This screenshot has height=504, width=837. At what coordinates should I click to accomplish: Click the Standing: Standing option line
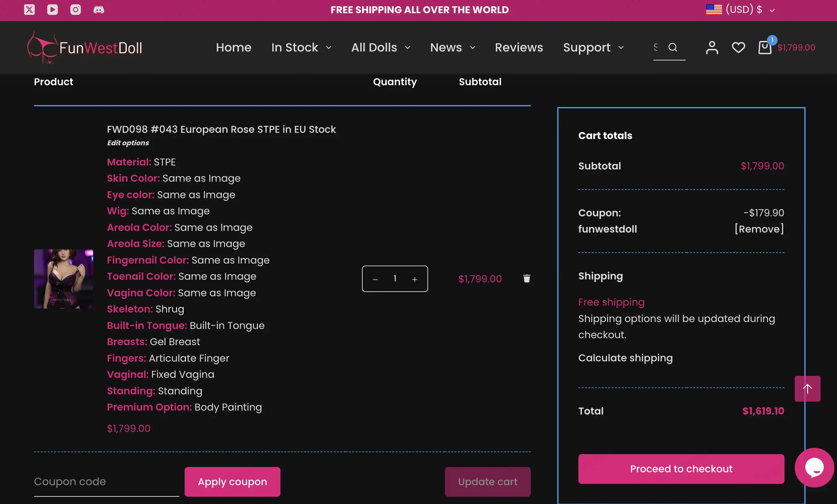pos(155,391)
